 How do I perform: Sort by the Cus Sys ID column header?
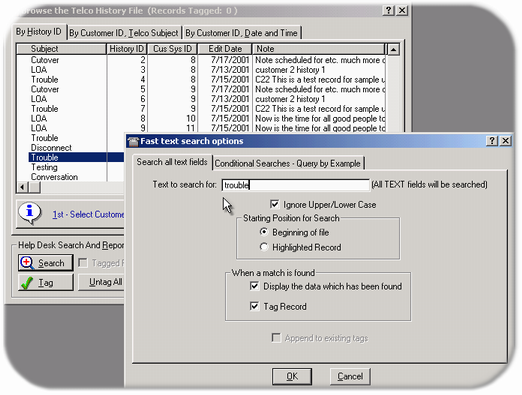pyautogui.click(x=172, y=49)
